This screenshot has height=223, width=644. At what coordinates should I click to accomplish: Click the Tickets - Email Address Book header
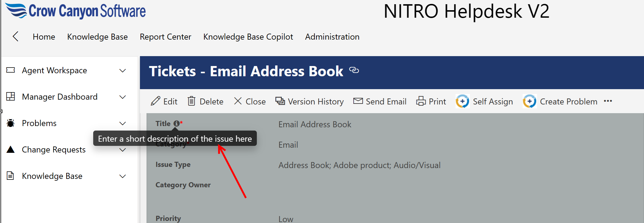click(246, 71)
